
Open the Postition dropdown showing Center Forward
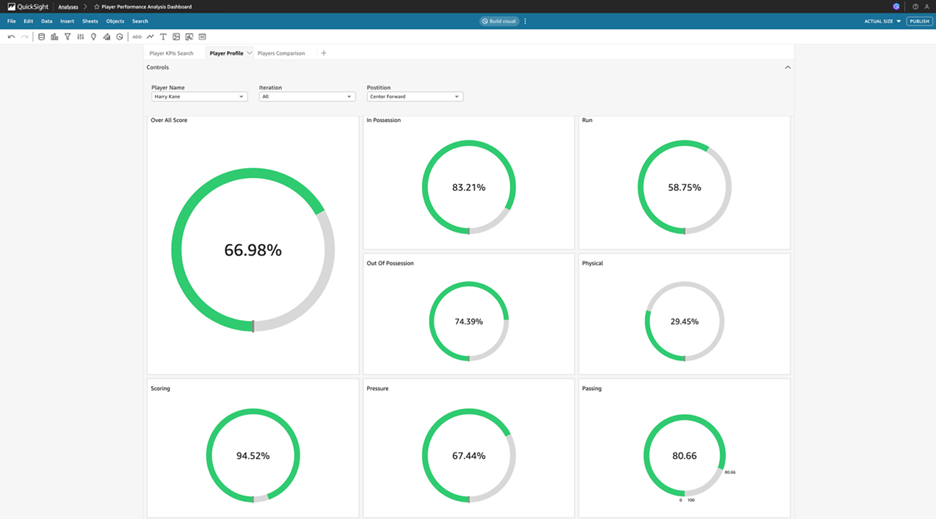pyautogui.click(x=414, y=97)
